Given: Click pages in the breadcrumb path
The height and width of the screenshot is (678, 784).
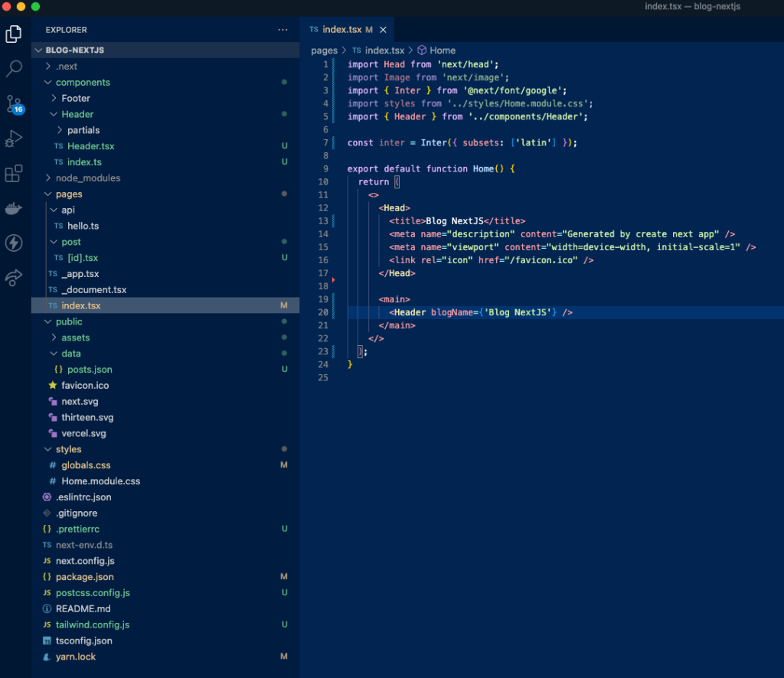Looking at the screenshot, I should (324, 51).
